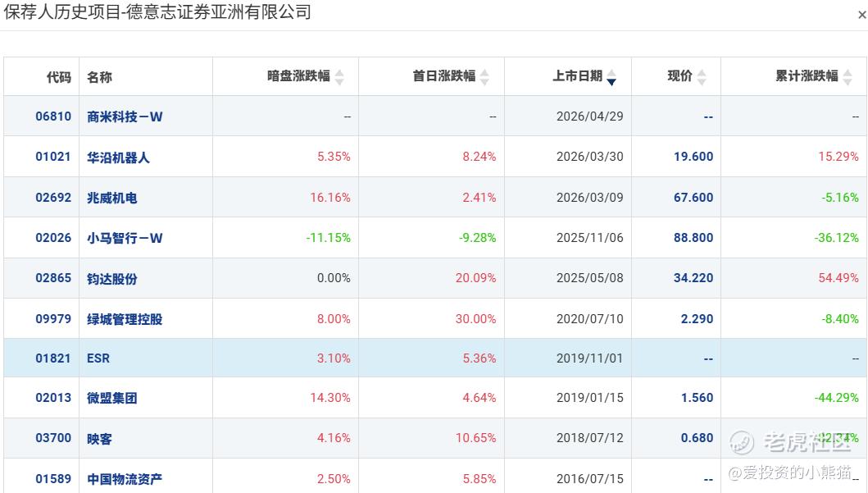Open stock 兆威机电
The image size is (868, 493).
(x=111, y=198)
